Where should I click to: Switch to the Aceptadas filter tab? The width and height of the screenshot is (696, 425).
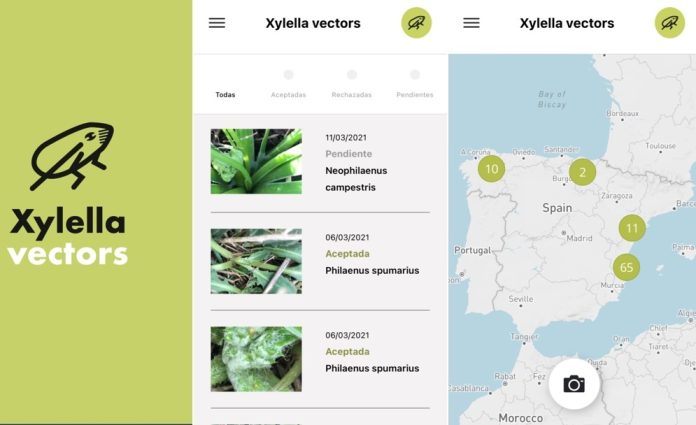(288, 95)
